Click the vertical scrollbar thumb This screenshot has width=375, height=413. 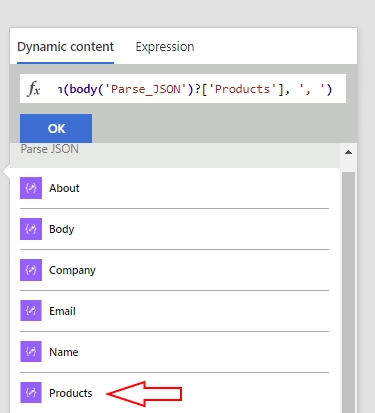coord(348,292)
